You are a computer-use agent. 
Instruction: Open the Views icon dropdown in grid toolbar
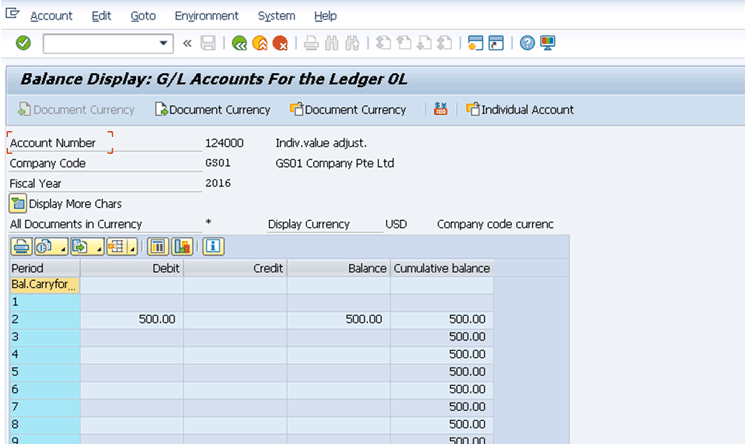50,246
